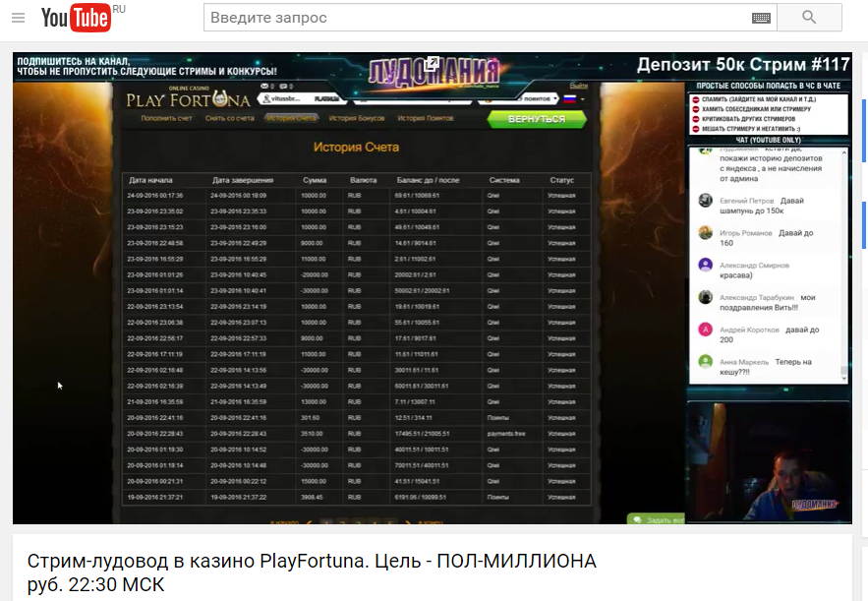
Task: Click Андрей Коротков's pink avatar
Action: [x=705, y=330]
